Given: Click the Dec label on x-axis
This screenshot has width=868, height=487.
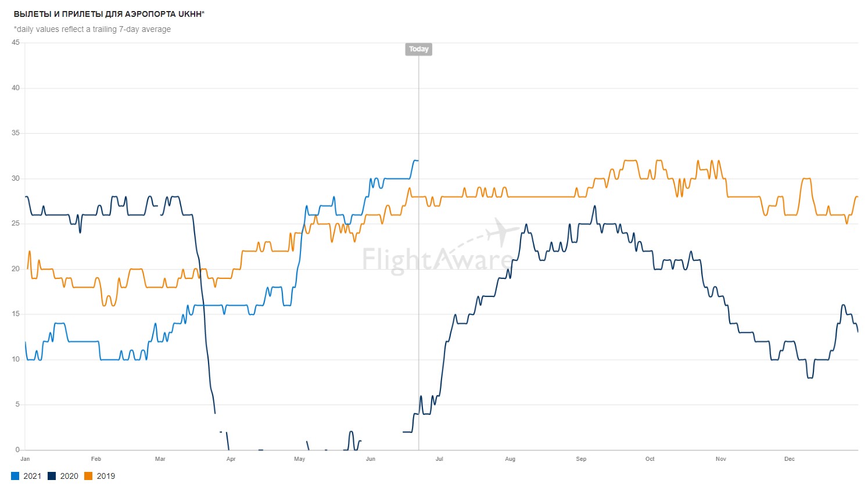Looking at the screenshot, I should tap(790, 459).
